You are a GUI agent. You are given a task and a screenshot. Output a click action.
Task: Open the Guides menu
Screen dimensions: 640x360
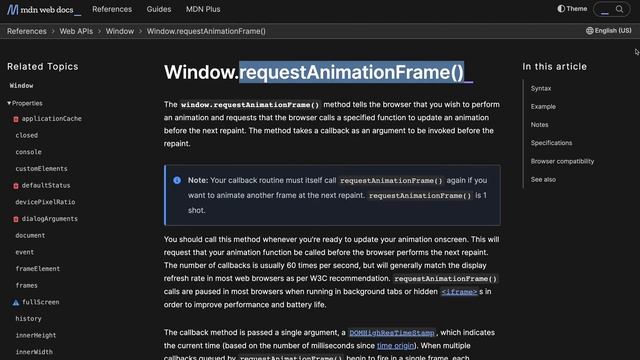coord(159,9)
